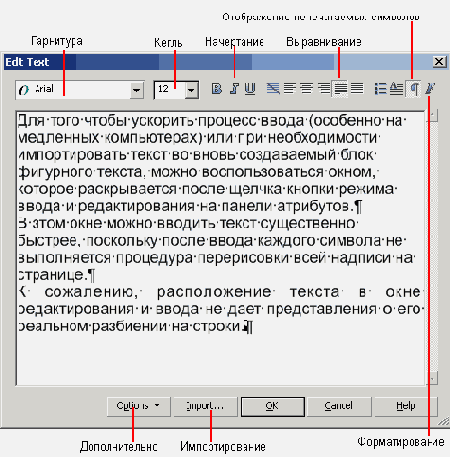Open Format Text dialog icon
Image resolution: width=450 pixels, height=457 pixels.
[430, 89]
